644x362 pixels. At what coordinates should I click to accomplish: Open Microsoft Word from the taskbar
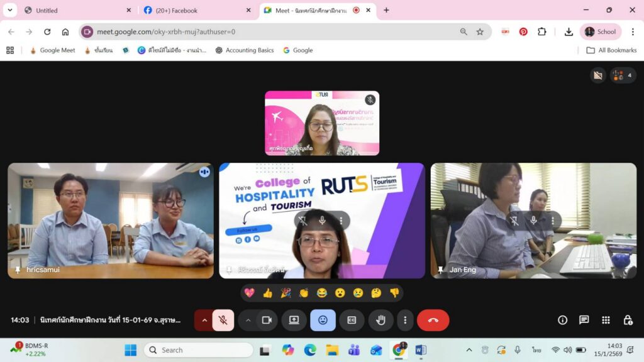tap(421, 350)
